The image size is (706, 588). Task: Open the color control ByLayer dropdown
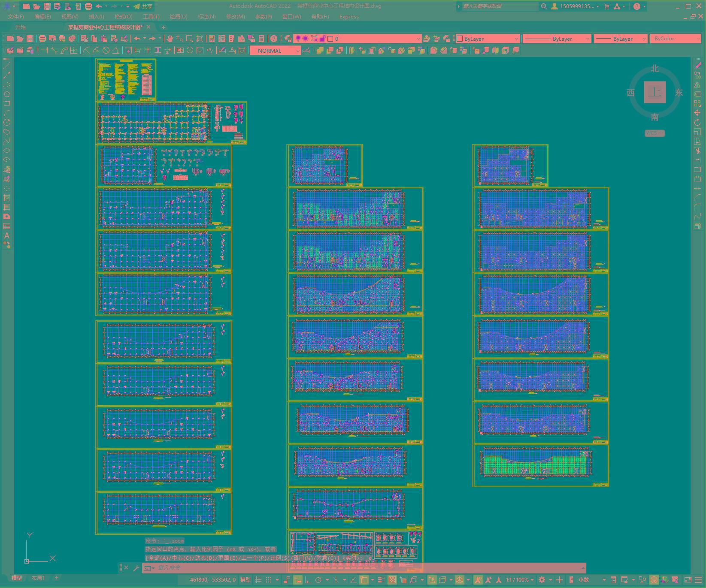[488, 39]
